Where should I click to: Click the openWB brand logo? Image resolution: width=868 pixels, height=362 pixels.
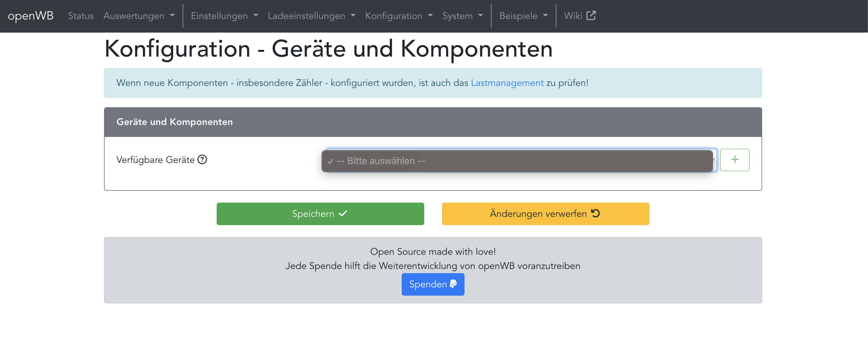tap(31, 15)
